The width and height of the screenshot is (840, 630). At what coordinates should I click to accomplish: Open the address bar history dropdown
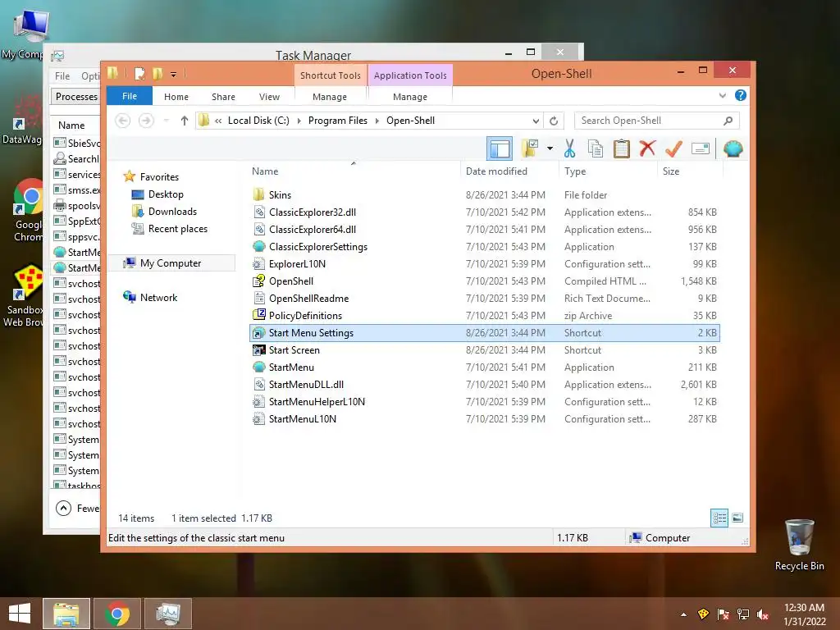click(x=536, y=121)
